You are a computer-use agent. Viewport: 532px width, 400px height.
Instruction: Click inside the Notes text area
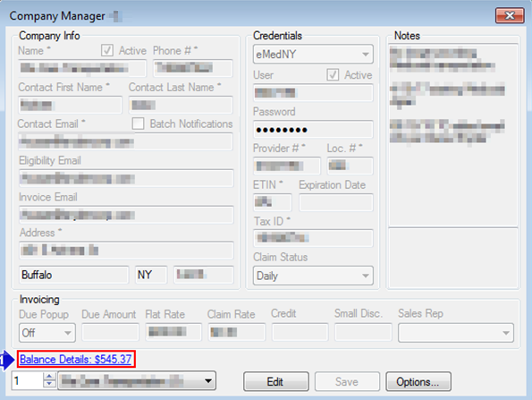click(453, 135)
